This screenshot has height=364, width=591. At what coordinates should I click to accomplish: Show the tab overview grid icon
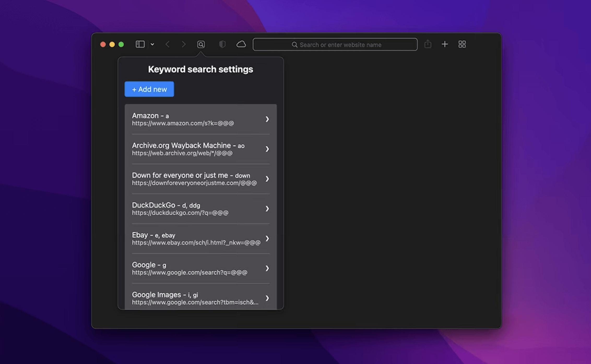pyautogui.click(x=462, y=44)
